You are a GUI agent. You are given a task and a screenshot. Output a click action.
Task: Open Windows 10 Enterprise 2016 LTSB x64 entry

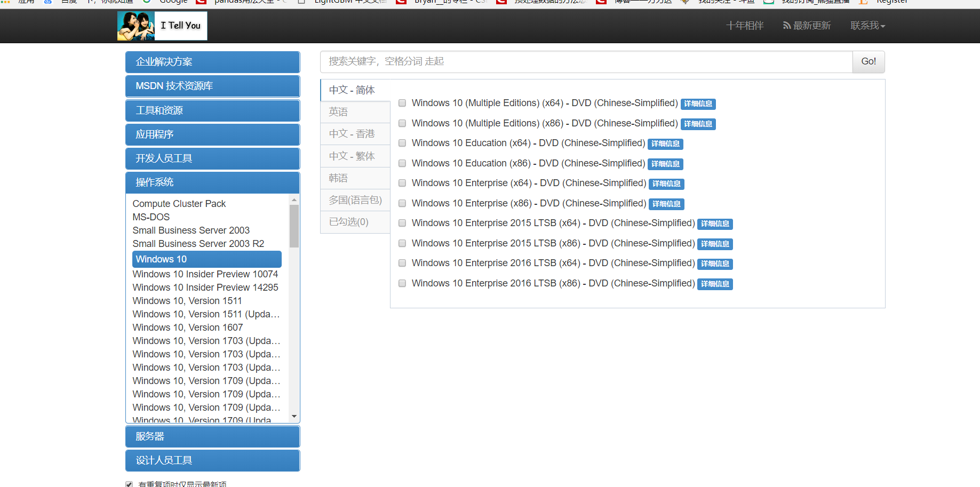pos(553,263)
